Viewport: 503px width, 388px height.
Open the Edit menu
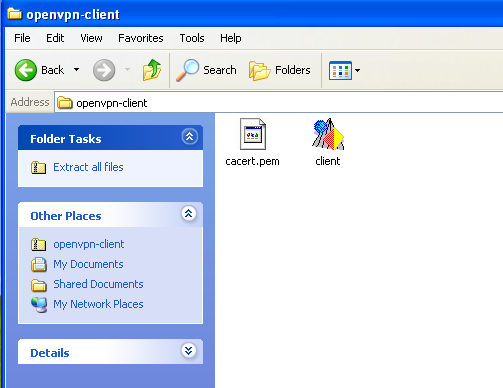(x=55, y=38)
